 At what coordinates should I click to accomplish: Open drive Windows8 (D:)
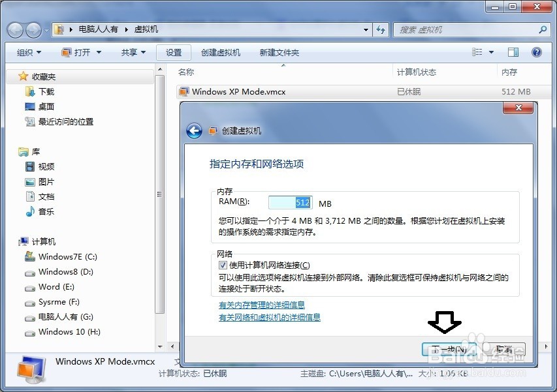(59, 272)
